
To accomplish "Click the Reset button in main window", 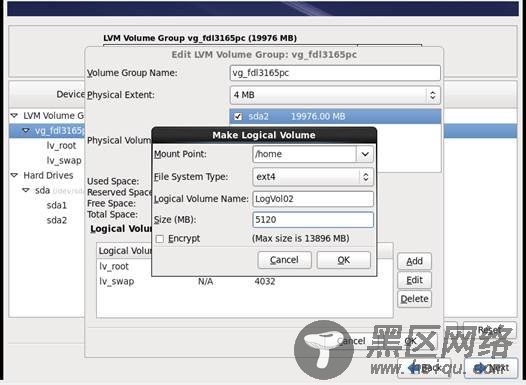I will 489,330.
